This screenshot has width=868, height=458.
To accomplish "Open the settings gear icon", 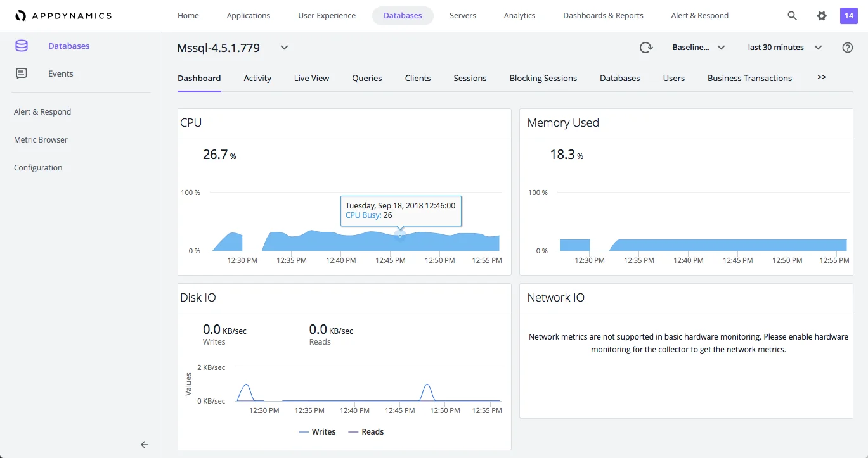I will (x=821, y=15).
